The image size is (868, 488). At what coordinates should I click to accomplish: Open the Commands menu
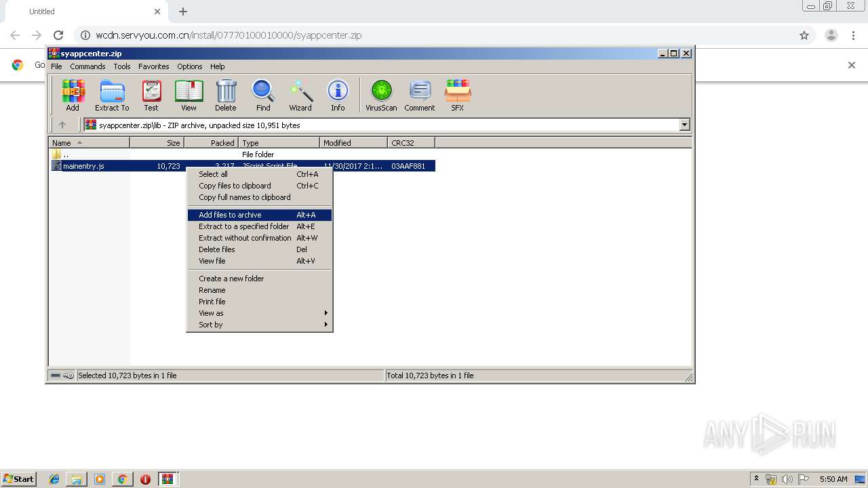point(87,66)
